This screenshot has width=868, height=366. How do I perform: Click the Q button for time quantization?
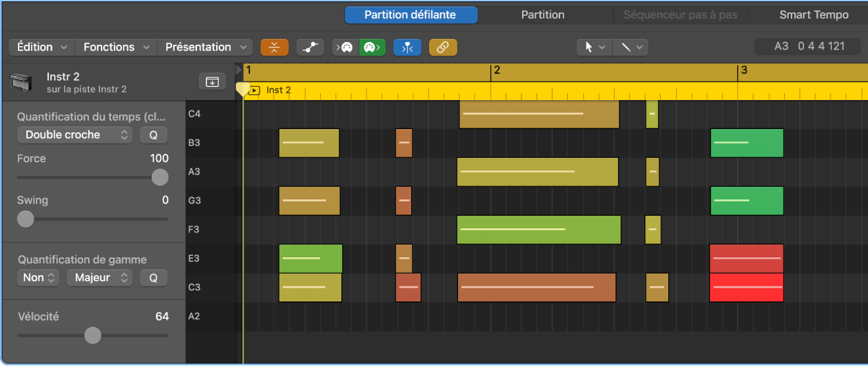pos(153,135)
